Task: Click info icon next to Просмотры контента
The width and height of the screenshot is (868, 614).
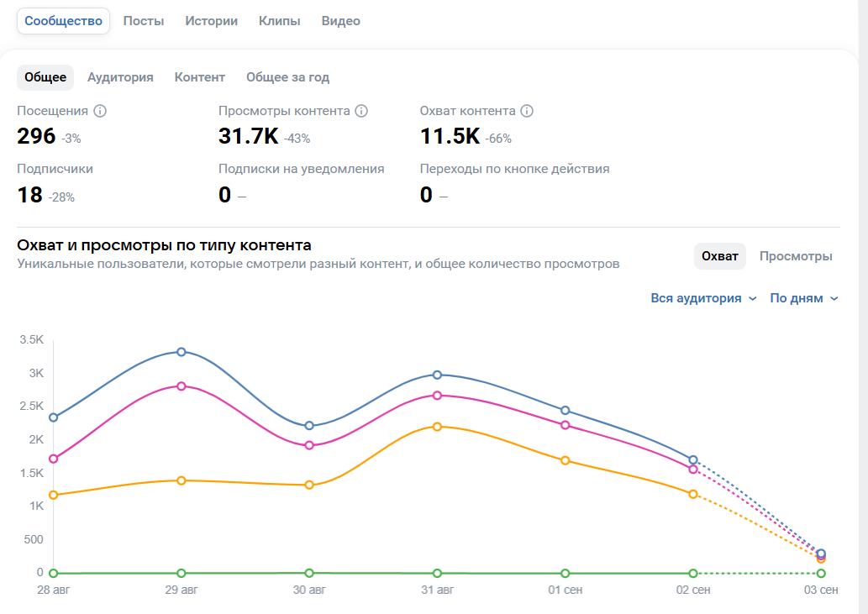Action: (361, 111)
